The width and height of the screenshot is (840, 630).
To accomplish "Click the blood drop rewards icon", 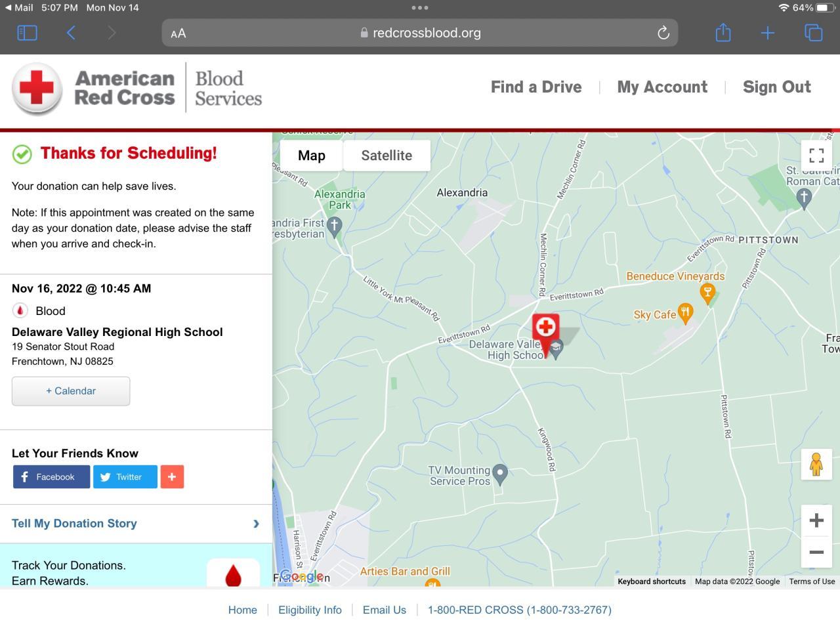I will [x=233, y=573].
